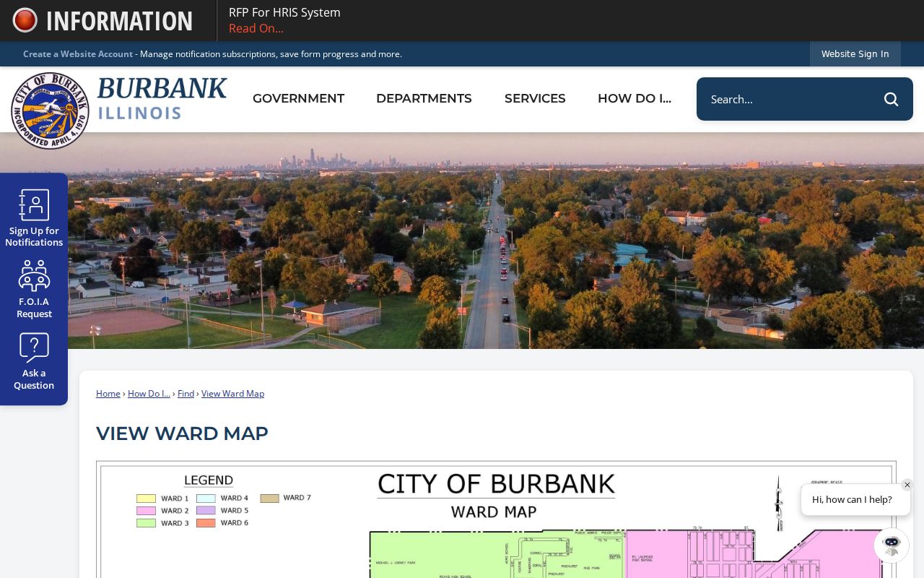
Task: Click the ward map image
Action: pyautogui.click(x=496, y=519)
